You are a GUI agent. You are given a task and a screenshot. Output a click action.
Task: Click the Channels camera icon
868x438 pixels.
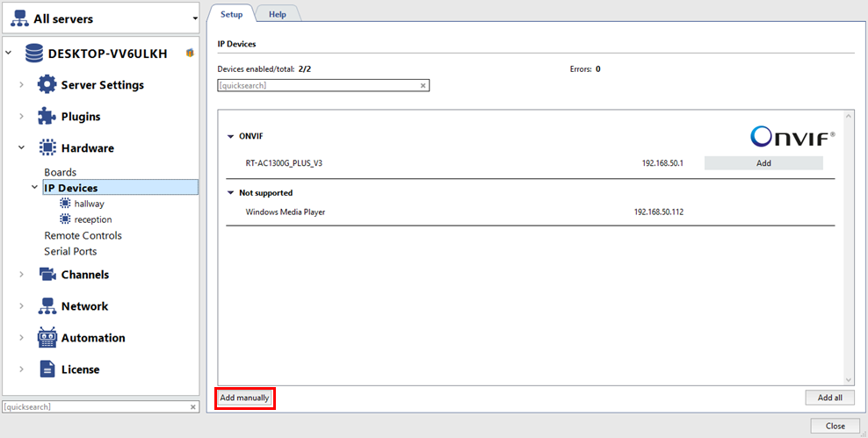(x=47, y=275)
